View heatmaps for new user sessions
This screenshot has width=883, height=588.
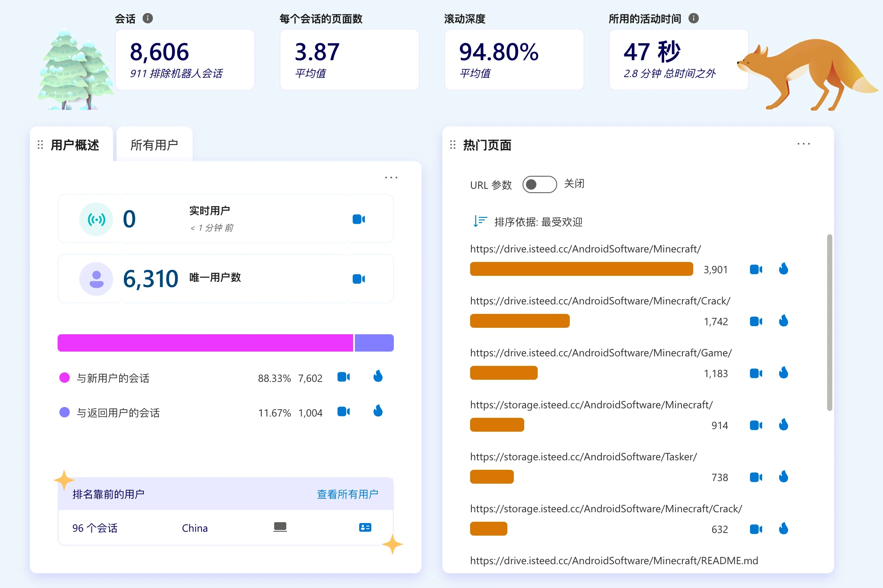coord(378,376)
